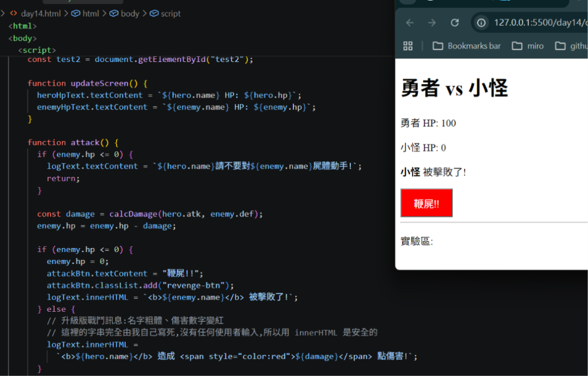Click the enemy.hp = 0; line
The image size is (588, 376).
click(78, 261)
